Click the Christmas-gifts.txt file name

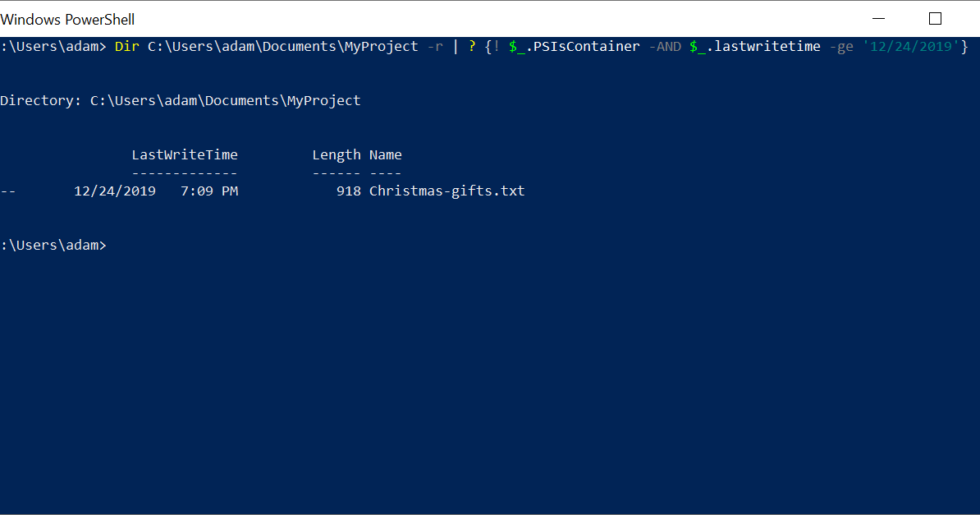point(446,191)
